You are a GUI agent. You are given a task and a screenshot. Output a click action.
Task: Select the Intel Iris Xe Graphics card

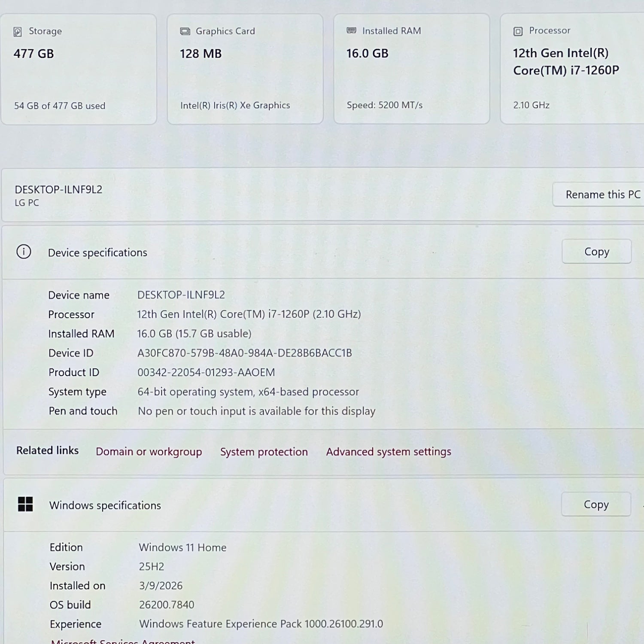click(245, 69)
